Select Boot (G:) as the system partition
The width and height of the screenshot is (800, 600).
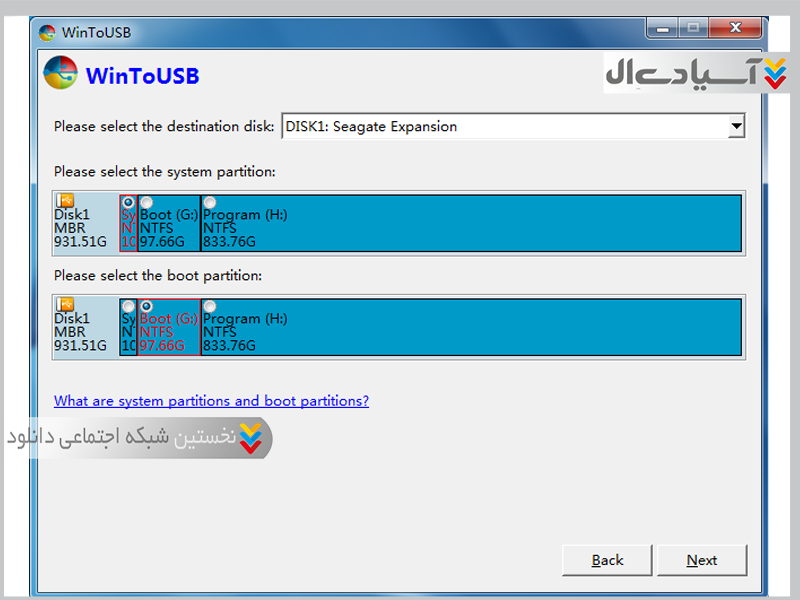[147, 202]
